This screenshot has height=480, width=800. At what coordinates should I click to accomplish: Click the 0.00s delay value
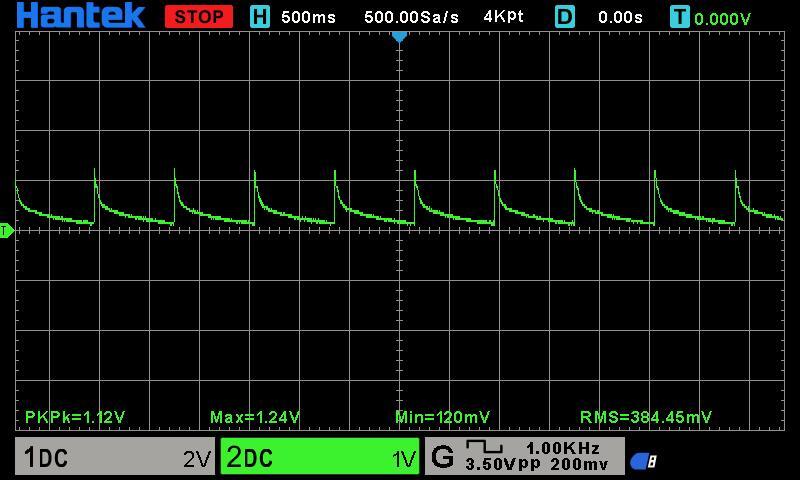(620, 17)
